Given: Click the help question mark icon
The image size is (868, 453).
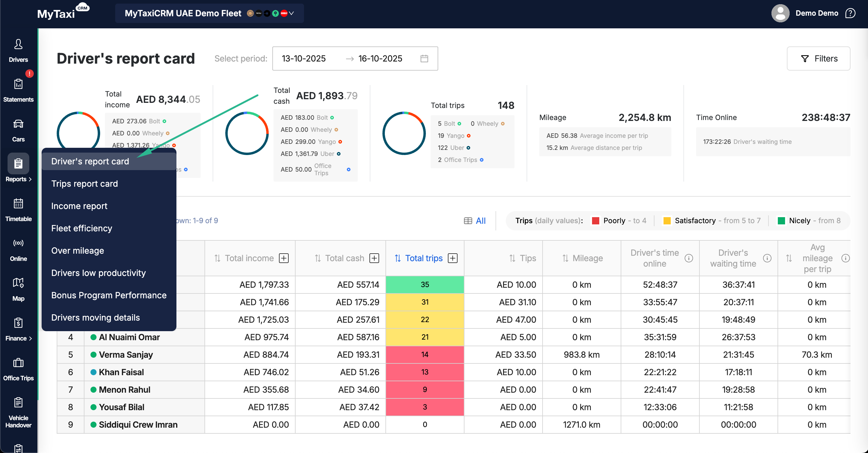Looking at the screenshot, I should pyautogui.click(x=850, y=14).
